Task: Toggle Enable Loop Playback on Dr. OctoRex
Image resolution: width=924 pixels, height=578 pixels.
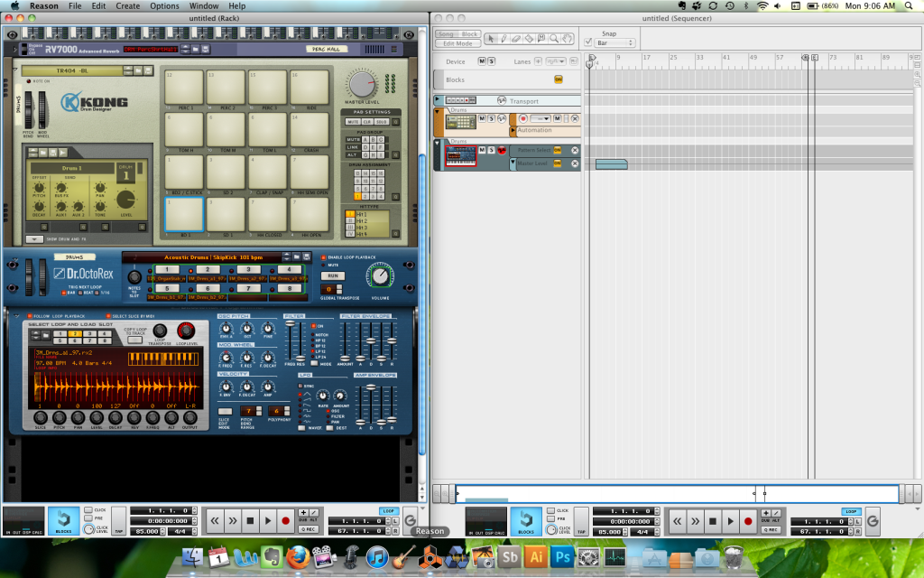Action: 324,257
